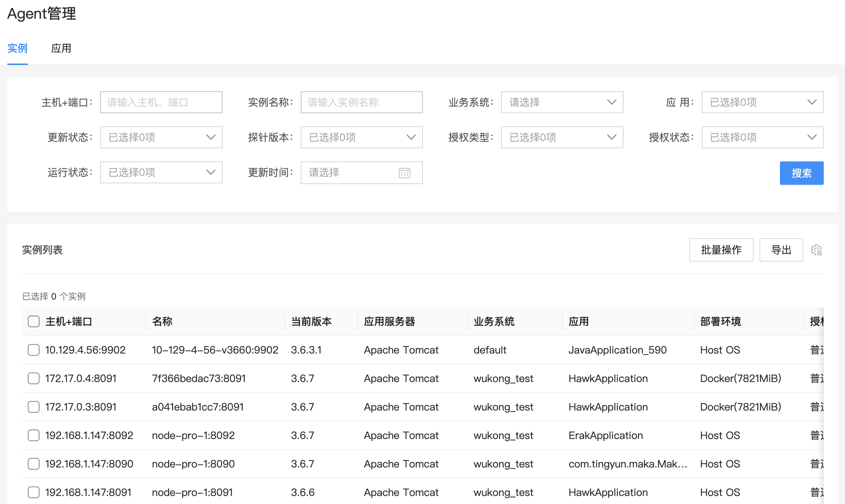845x504 pixels.
Task: Click instance name 7f366bedac73:8091
Action: [x=199, y=378]
